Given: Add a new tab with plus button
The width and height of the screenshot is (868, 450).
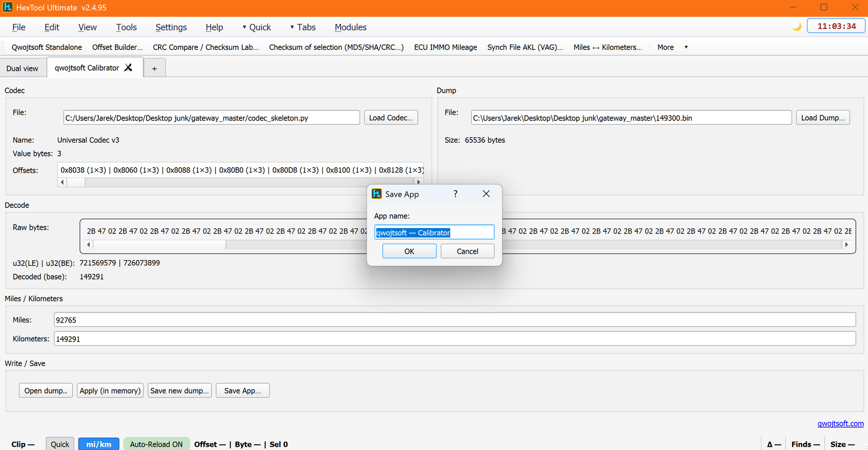Looking at the screenshot, I should (x=155, y=68).
